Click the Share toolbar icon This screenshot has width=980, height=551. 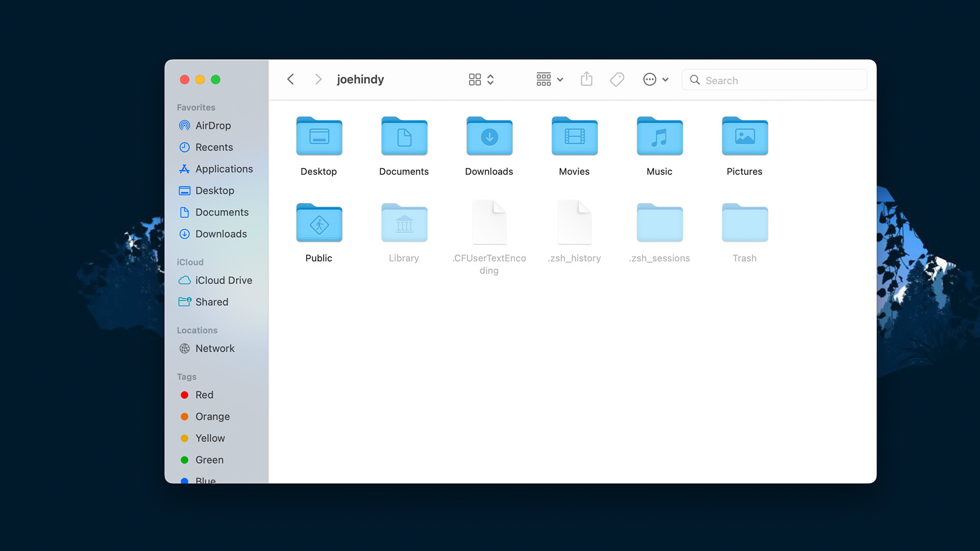click(586, 79)
